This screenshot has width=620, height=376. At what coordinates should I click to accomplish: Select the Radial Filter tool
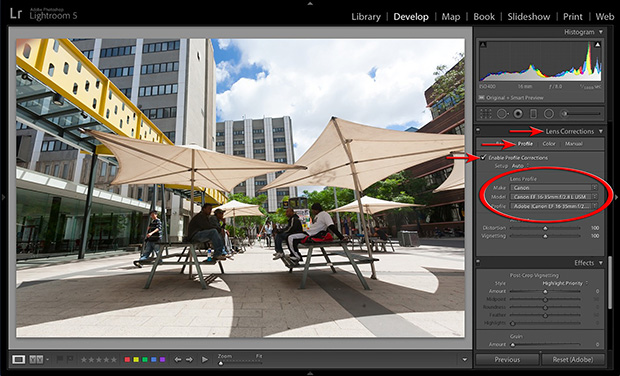click(548, 114)
